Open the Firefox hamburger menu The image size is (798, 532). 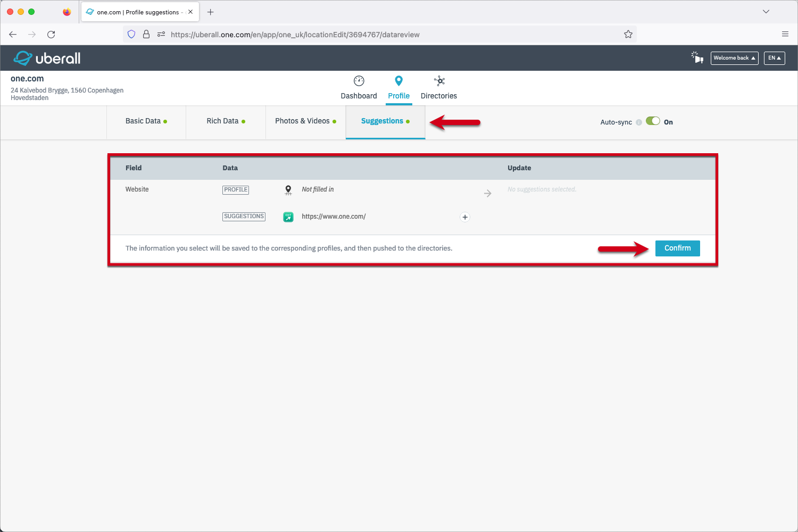pyautogui.click(x=785, y=35)
